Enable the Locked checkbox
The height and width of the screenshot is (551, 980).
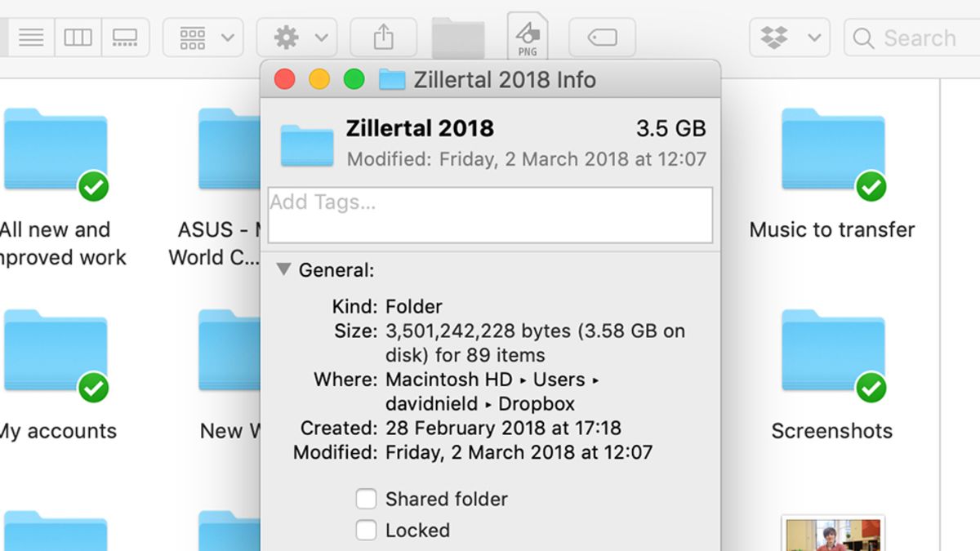coord(366,530)
